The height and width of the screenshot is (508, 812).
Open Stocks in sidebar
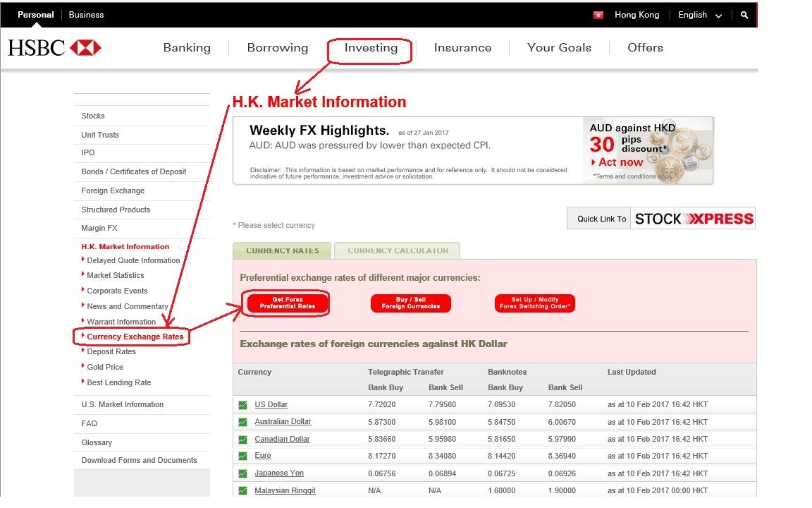coord(93,116)
